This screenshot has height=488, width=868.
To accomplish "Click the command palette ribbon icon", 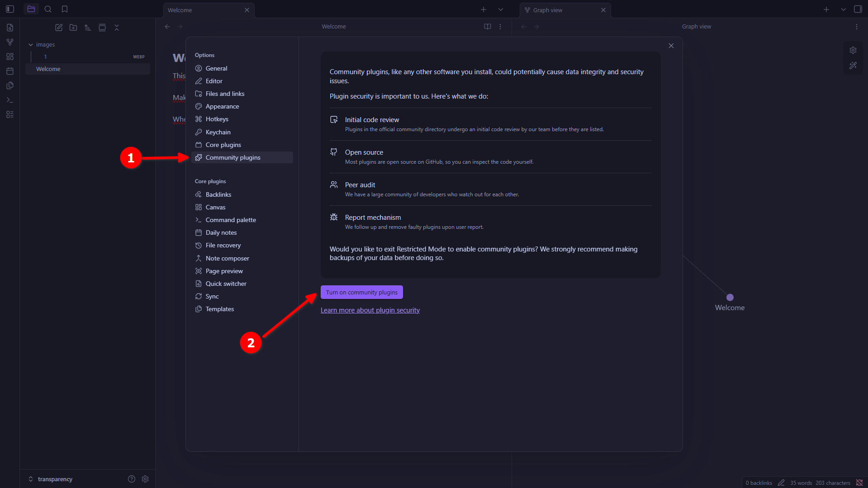I will (10, 100).
